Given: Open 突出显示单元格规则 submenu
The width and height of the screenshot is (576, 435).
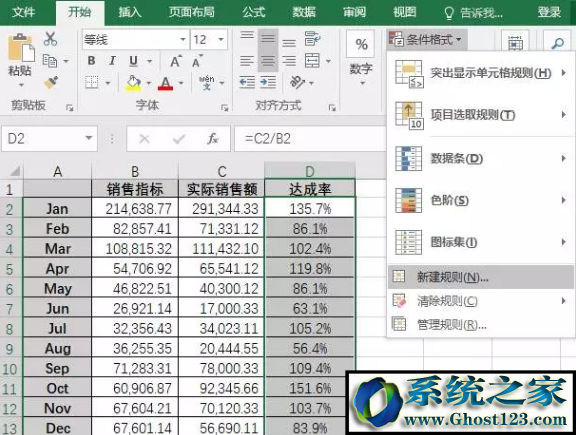Looking at the screenshot, I should (x=480, y=73).
